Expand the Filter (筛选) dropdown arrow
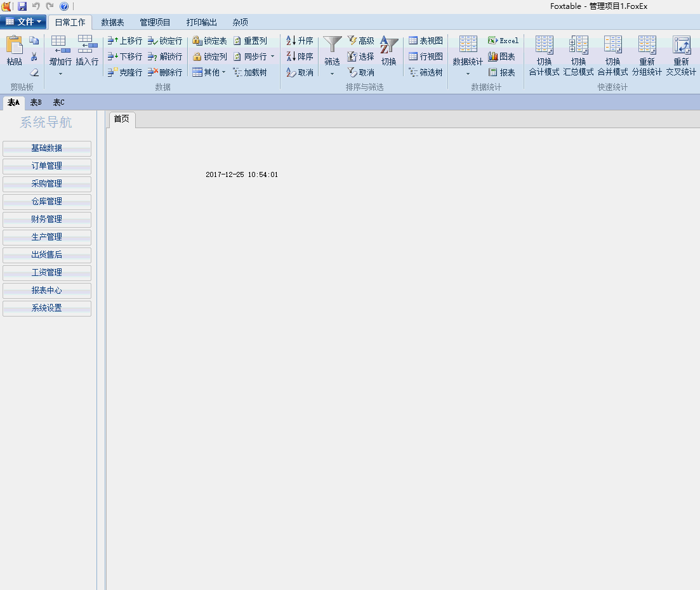 [x=332, y=74]
